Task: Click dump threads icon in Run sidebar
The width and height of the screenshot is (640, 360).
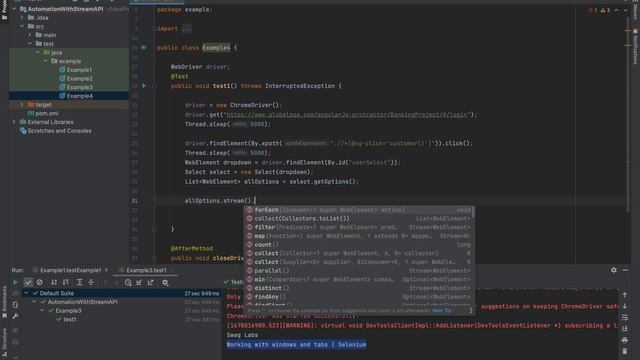Action: point(15,305)
